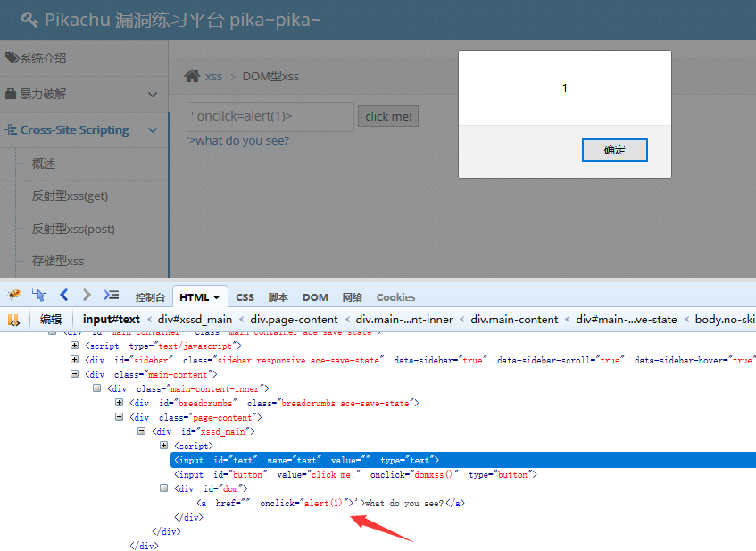This screenshot has height=551, width=756.
Task: Open 反射型xss(post) in the sidebar
Action: (x=73, y=229)
